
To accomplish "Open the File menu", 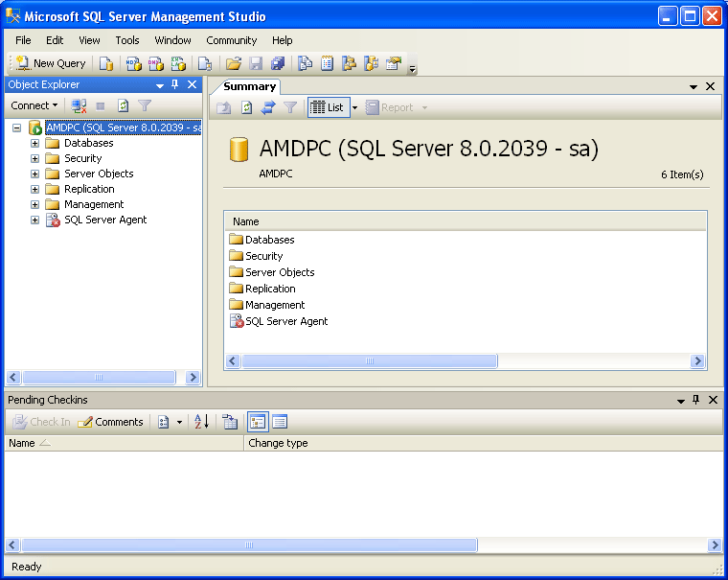I will point(23,40).
